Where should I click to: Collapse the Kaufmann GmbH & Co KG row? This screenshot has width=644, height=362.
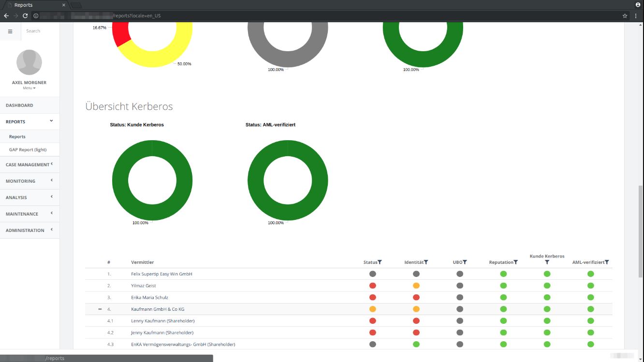99,309
